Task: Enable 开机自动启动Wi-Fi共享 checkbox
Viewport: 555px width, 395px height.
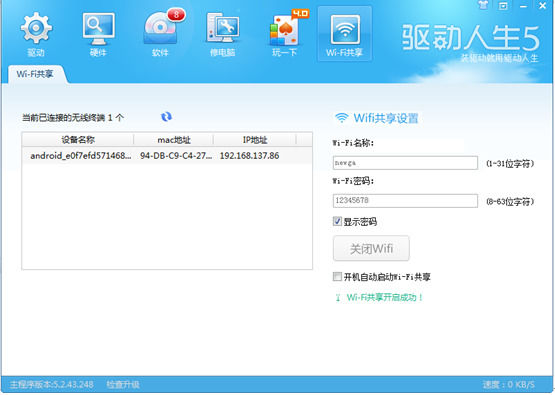Action: tap(337, 276)
